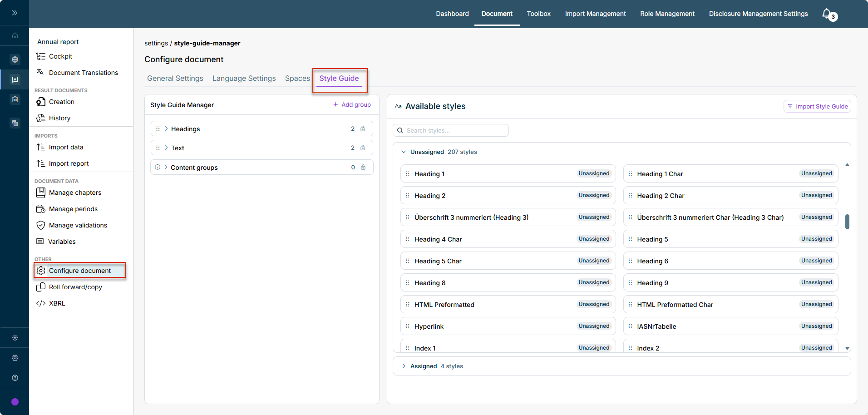868x415 pixels.
Task: Click the settings breadcrumb link
Action: pos(156,43)
